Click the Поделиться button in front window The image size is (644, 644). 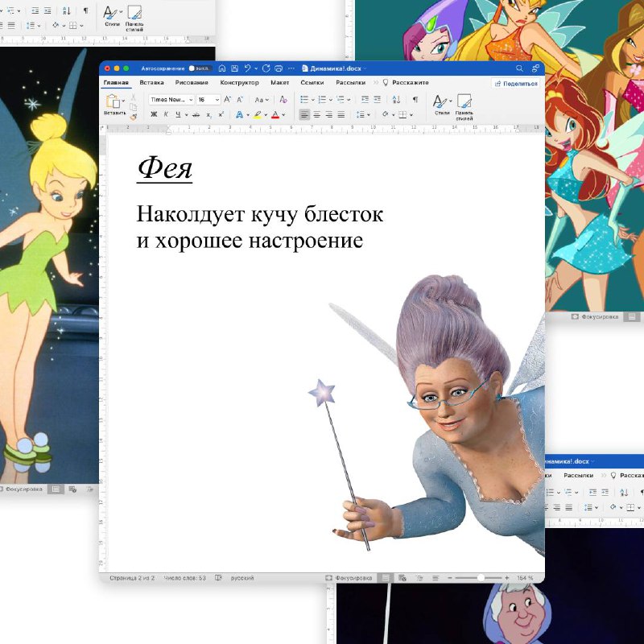click(x=516, y=84)
